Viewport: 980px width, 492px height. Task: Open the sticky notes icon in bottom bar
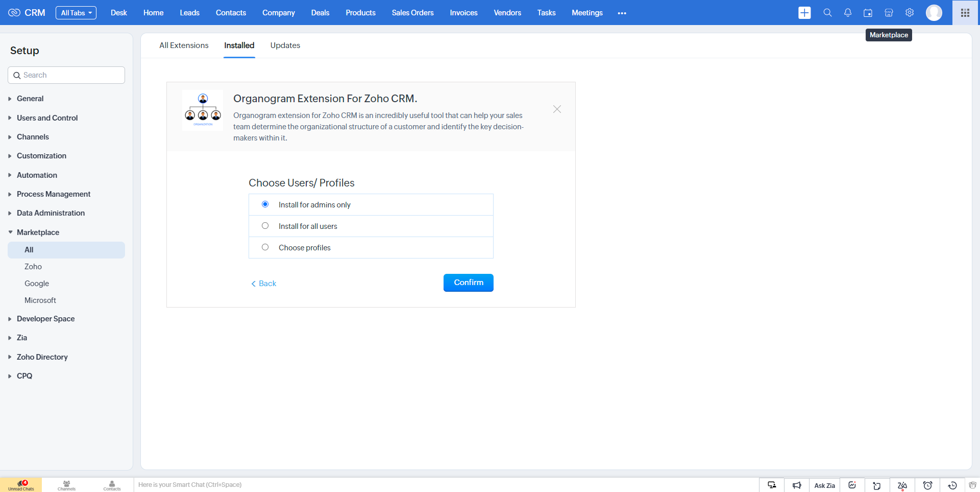(x=877, y=485)
